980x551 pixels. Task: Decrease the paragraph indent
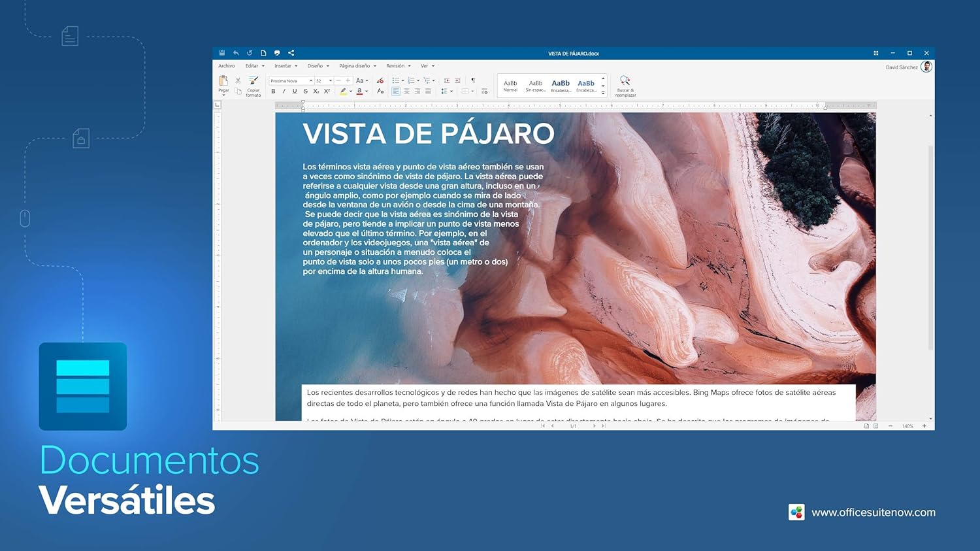click(447, 80)
